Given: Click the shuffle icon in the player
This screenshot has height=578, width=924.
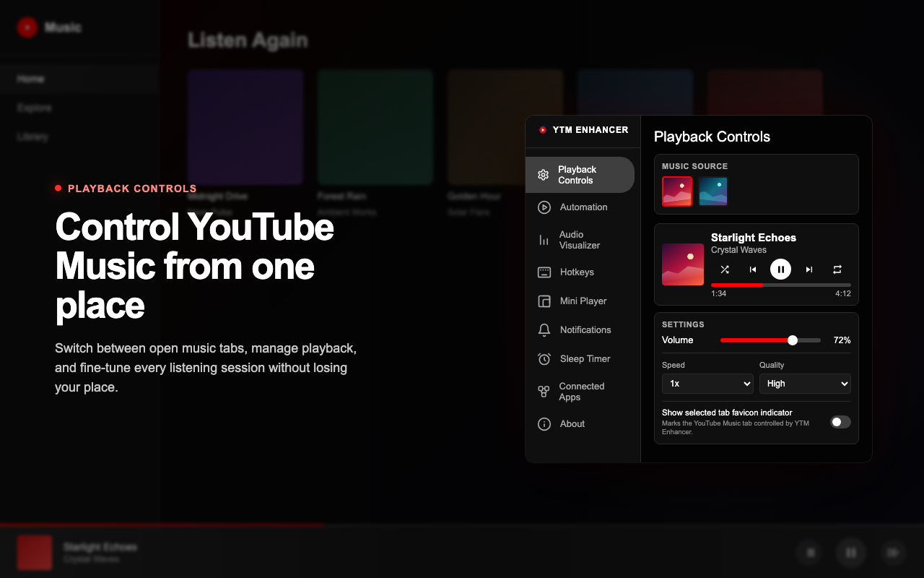Looking at the screenshot, I should [x=725, y=269].
